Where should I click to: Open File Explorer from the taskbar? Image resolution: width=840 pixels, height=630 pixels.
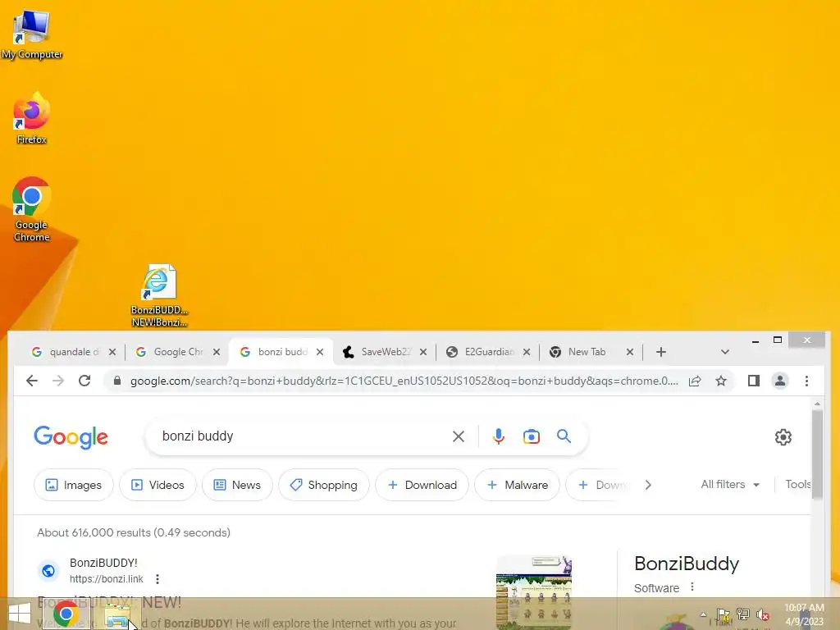[116, 614]
